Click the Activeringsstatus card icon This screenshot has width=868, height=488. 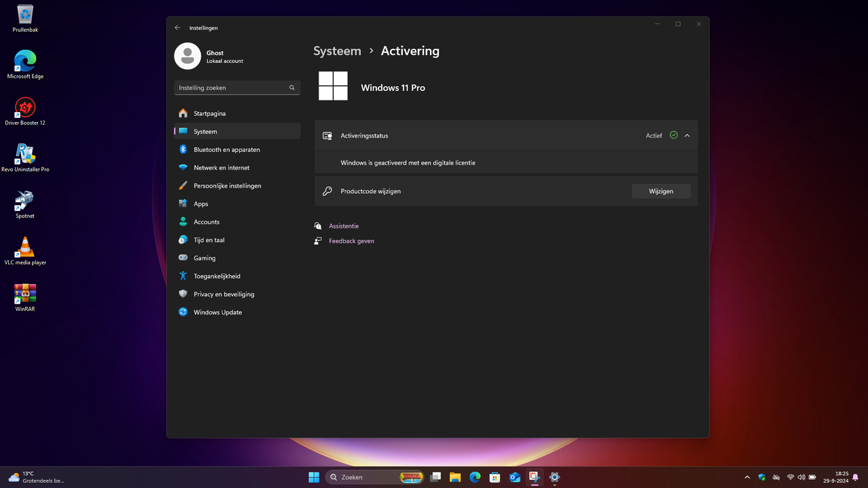pyautogui.click(x=328, y=136)
